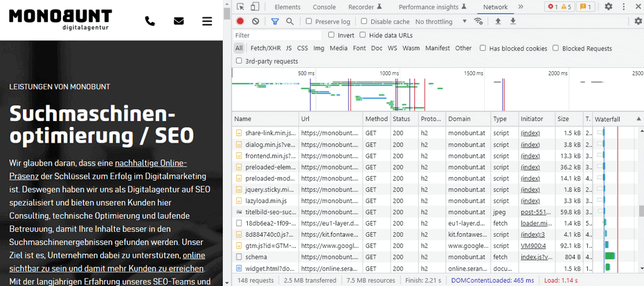The image size is (644, 286).
Task: Show more DevTools tabs chevron
Action: pos(521,6)
